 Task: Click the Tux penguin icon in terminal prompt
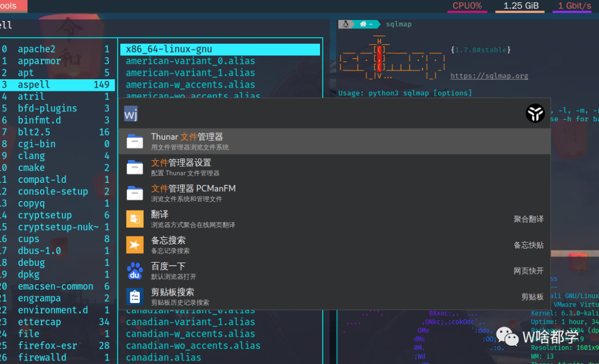(x=344, y=24)
